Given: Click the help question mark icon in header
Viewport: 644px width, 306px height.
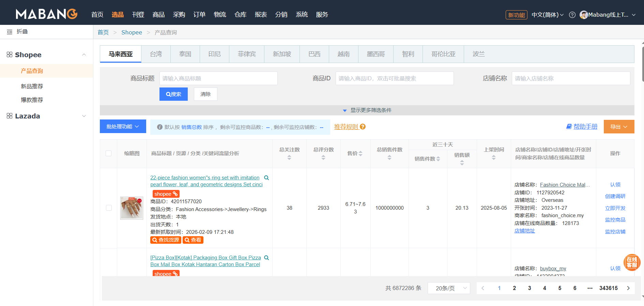Looking at the screenshot, I should (572, 15).
